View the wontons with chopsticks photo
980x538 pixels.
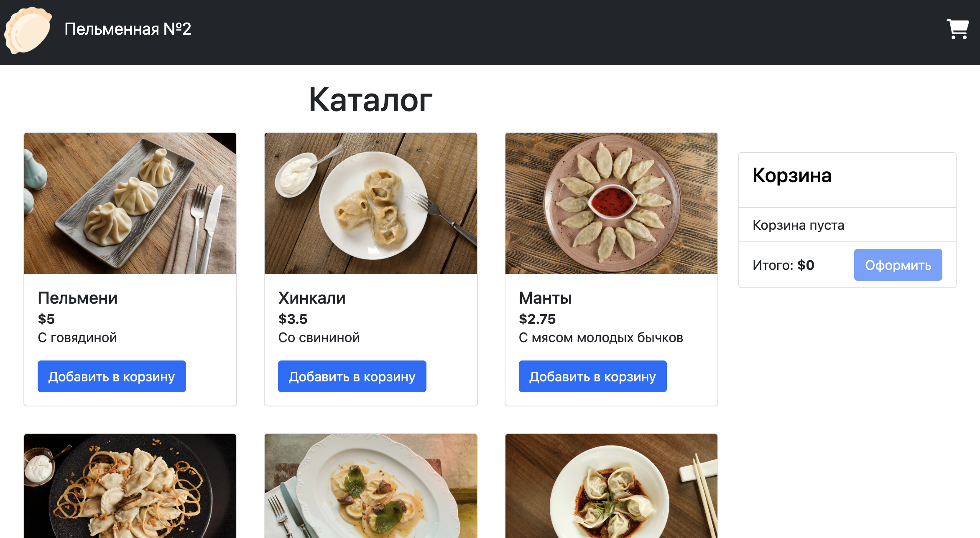pyautogui.click(x=611, y=486)
